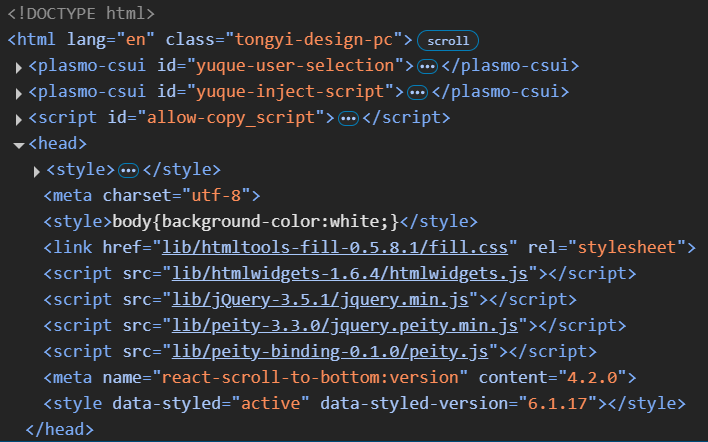Click the allow-copy_script id value
Image resolution: width=708 pixels, height=442 pixels.
coord(231,118)
